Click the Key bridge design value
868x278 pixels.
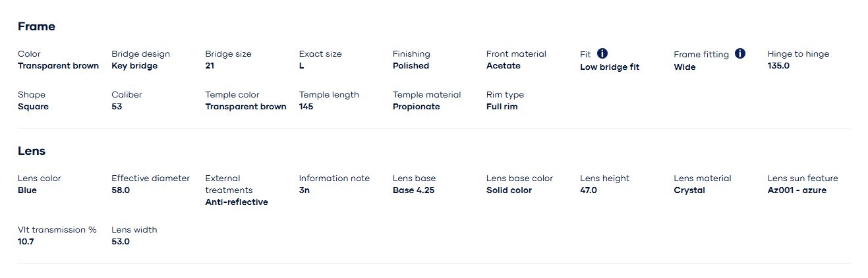pos(134,66)
